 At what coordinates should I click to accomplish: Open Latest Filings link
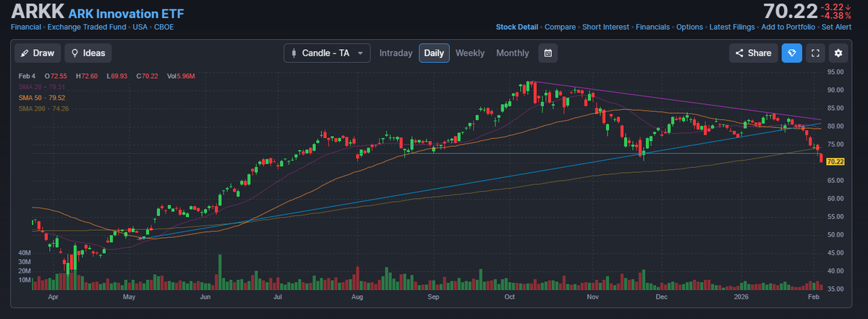[x=733, y=27]
